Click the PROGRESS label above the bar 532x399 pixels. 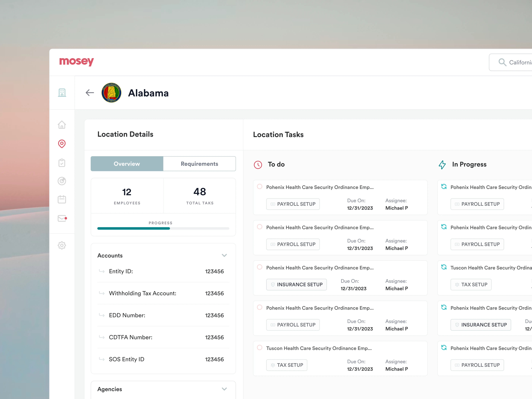pyautogui.click(x=160, y=223)
